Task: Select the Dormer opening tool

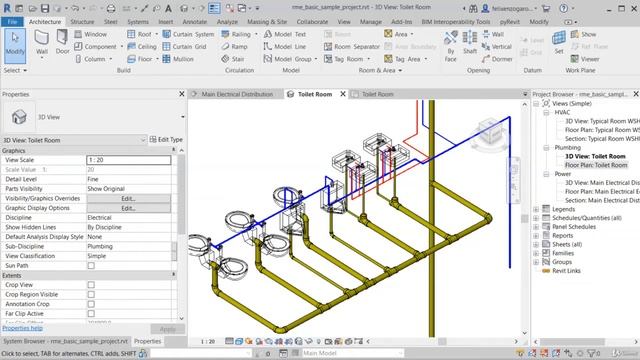Action: click(x=497, y=59)
